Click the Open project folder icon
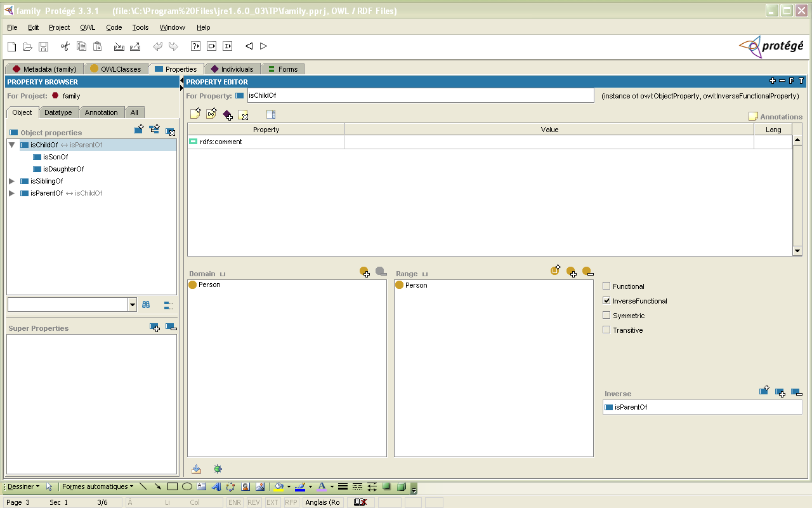This screenshot has height=508, width=812. (x=27, y=46)
